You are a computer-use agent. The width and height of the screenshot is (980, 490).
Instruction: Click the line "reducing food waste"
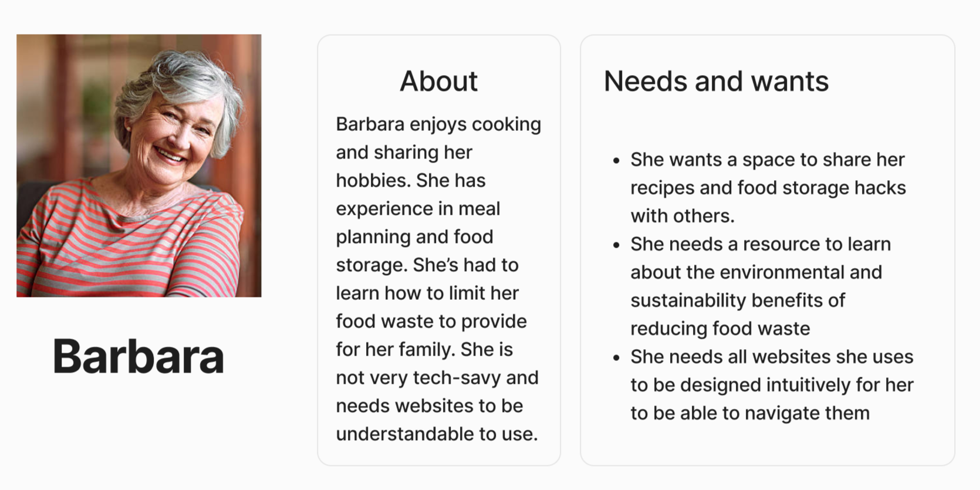tap(719, 329)
